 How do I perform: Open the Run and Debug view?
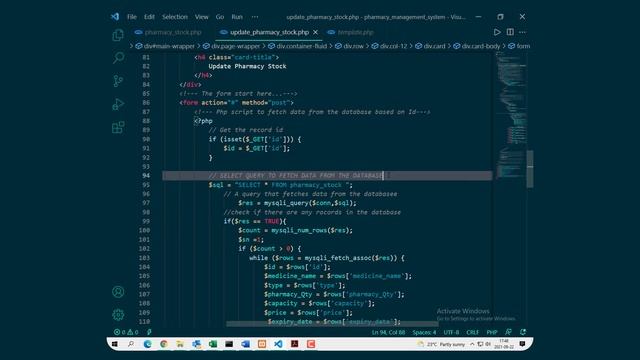pyautogui.click(x=118, y=104)
